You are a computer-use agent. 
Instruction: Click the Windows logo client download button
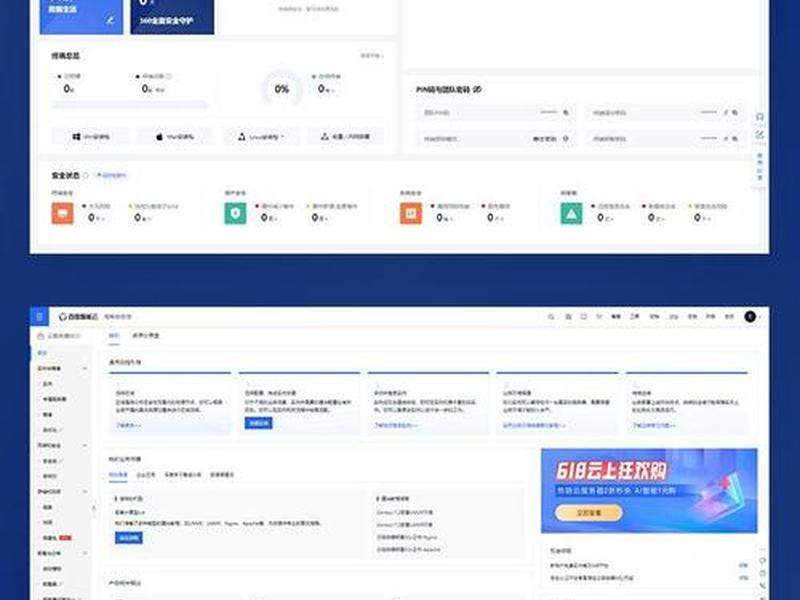pos(90,137)
